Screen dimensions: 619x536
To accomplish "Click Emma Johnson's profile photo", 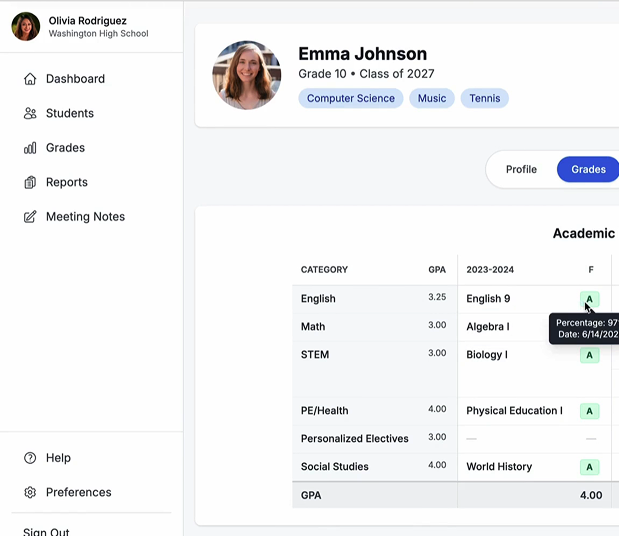I will 247,75.
